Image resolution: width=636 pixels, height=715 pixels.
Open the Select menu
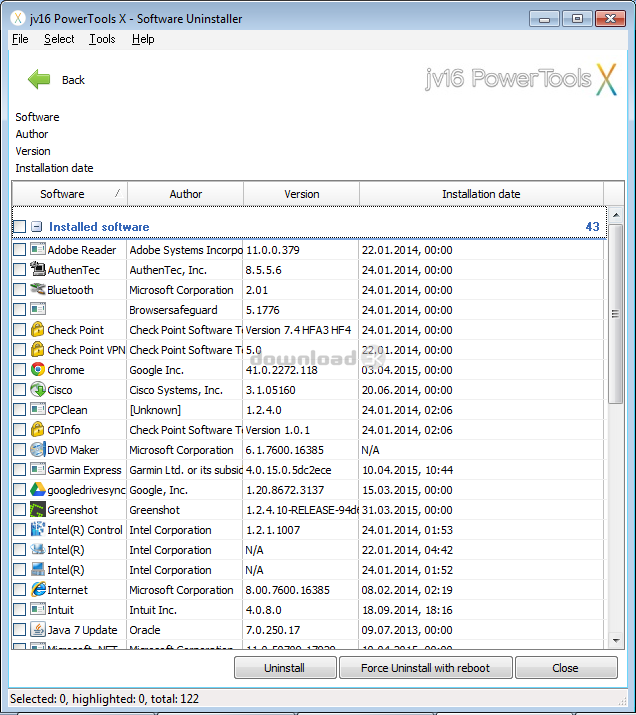pyautogui.click(x=59, y=39)
